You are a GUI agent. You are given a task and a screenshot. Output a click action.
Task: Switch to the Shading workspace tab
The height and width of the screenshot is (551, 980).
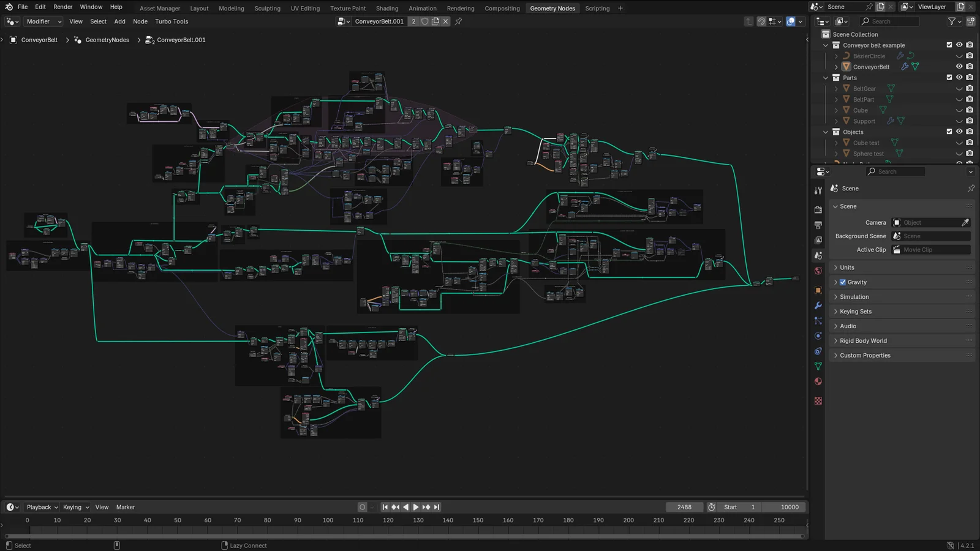pos(387,8)
